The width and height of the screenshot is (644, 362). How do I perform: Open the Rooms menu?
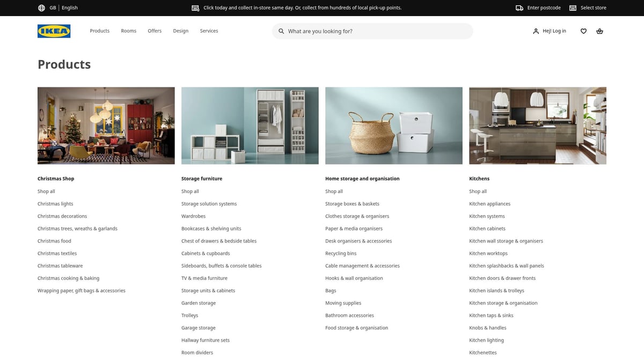[128, 31]
